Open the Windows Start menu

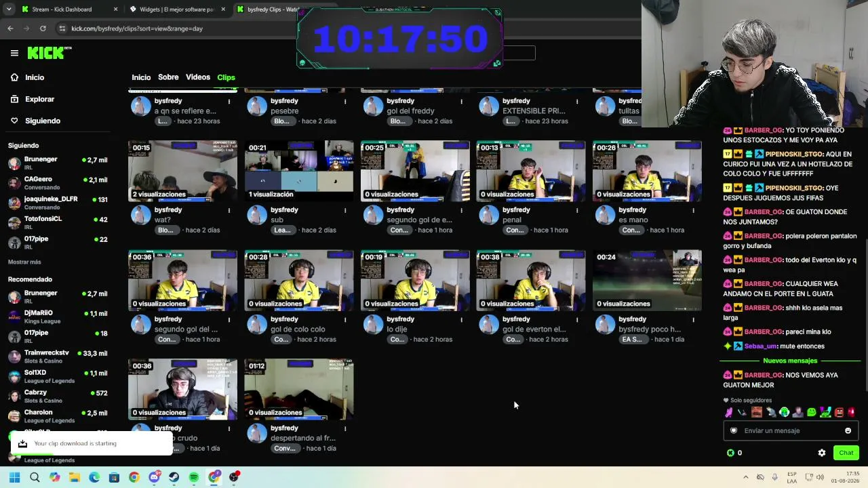pyautogui.click(x=15, y=477)
